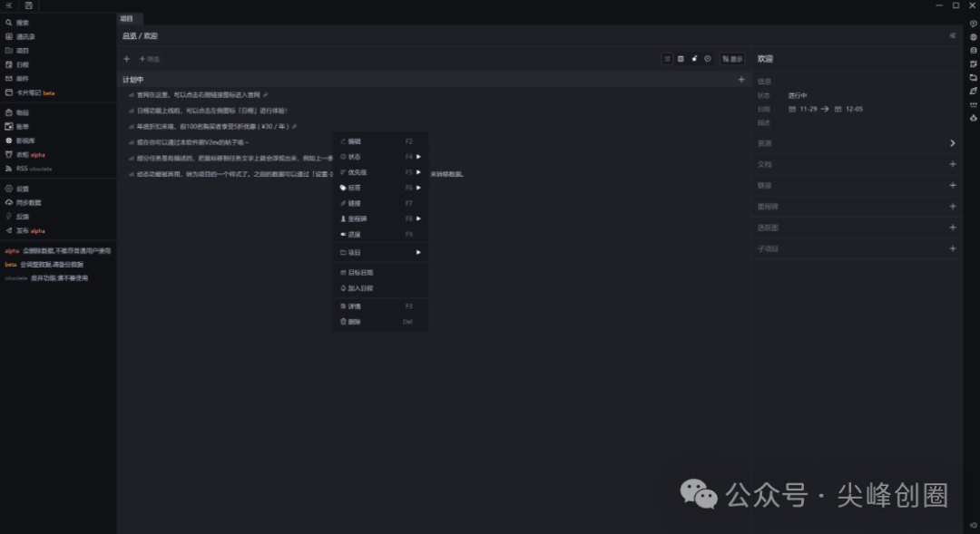The width and height of the screenshot is (980, 534).
Task: Add a milestone with the 里程碑 plus in the detail panel
Action: coord(953,206)
